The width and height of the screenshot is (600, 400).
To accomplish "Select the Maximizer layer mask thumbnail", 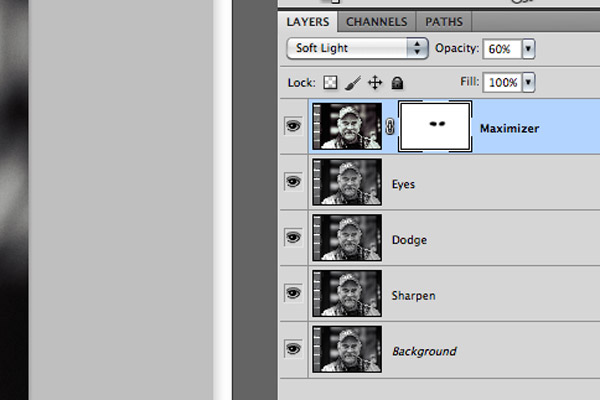I will [435, 126].
